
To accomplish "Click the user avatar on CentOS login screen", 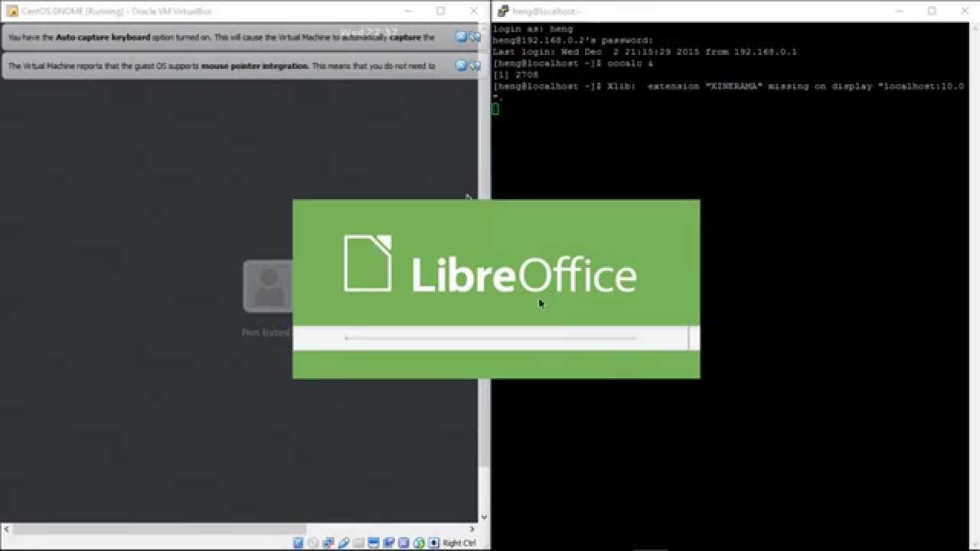I will tap(268, 286).
